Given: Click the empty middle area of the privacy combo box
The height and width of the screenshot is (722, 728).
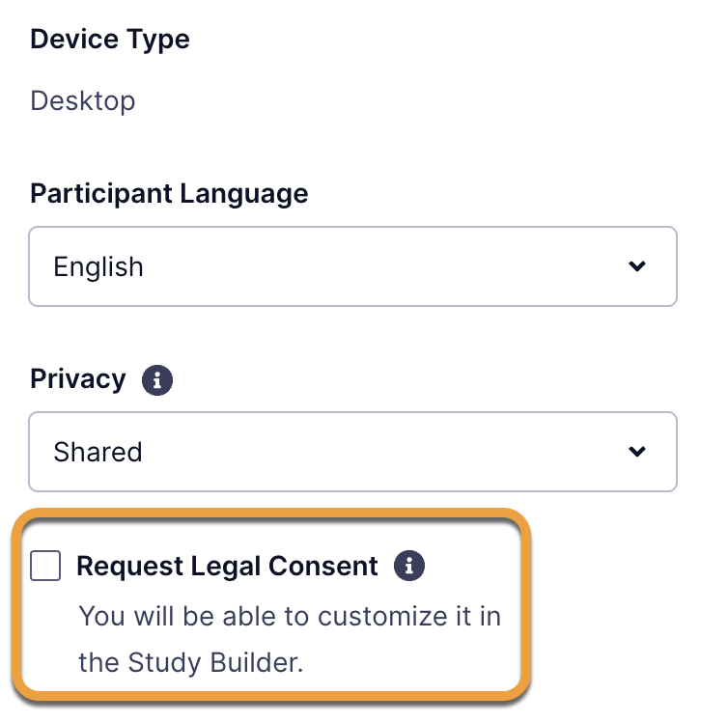Looking at the screenshot, I should (385, 452).
